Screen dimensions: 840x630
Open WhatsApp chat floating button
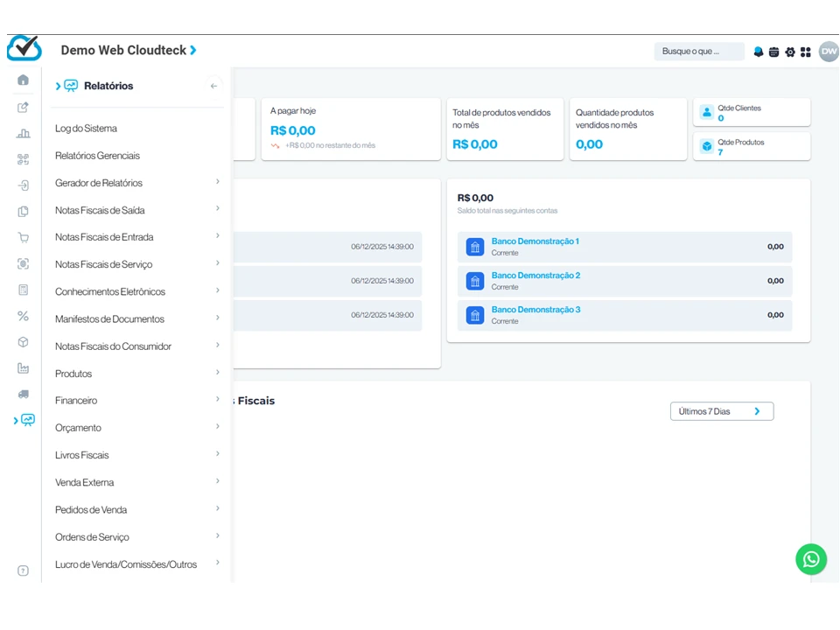811,559
